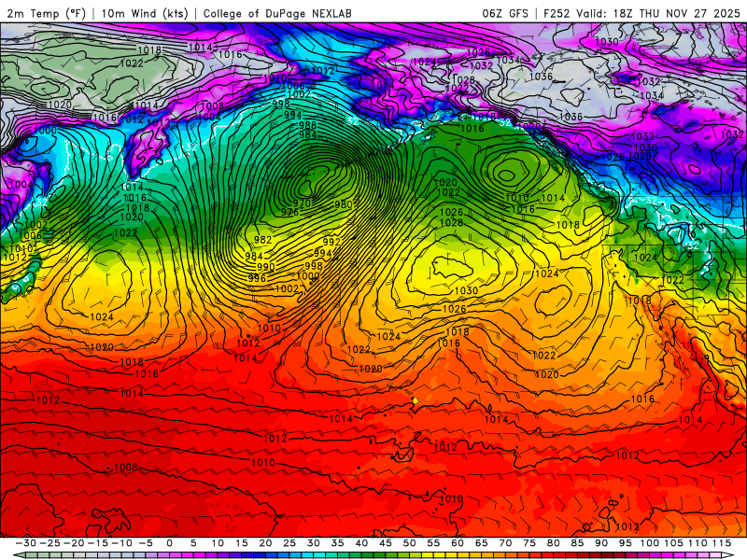This screenshot has height=560, width=747.
Task: Click the -10 value on the temperature legend
Action: tap(121, 543)
